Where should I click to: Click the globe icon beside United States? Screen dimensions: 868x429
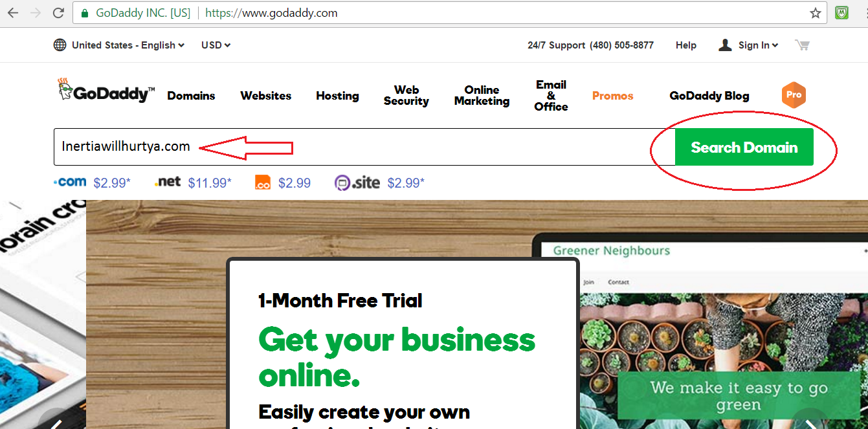click(x=60, y=45)
